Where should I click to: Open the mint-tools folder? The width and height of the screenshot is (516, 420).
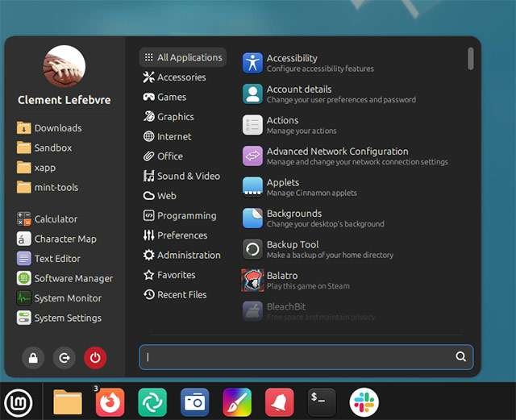point(48,187)
